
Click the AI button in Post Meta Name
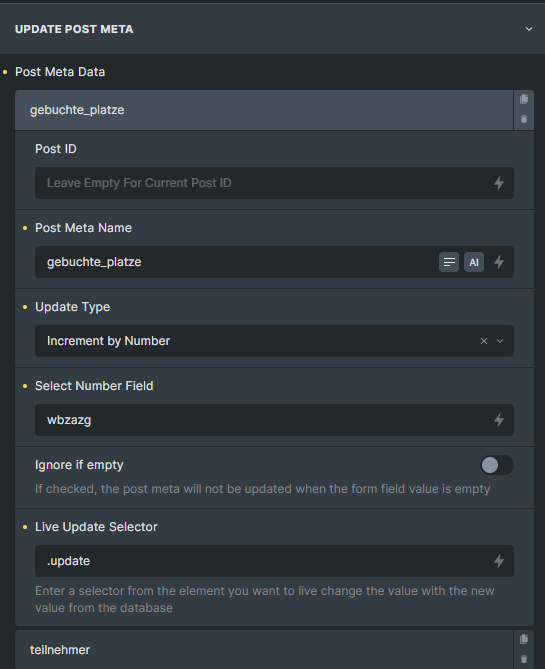474,262
